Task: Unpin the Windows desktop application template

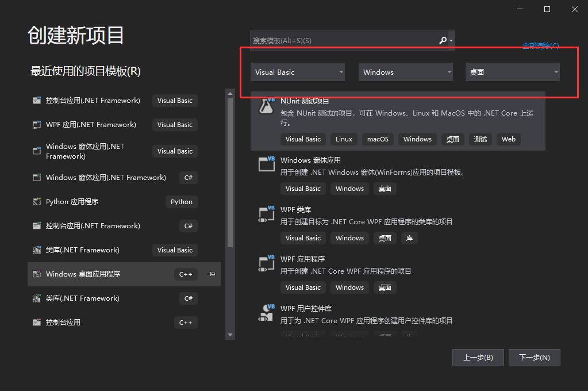Action: pos(212,274)
